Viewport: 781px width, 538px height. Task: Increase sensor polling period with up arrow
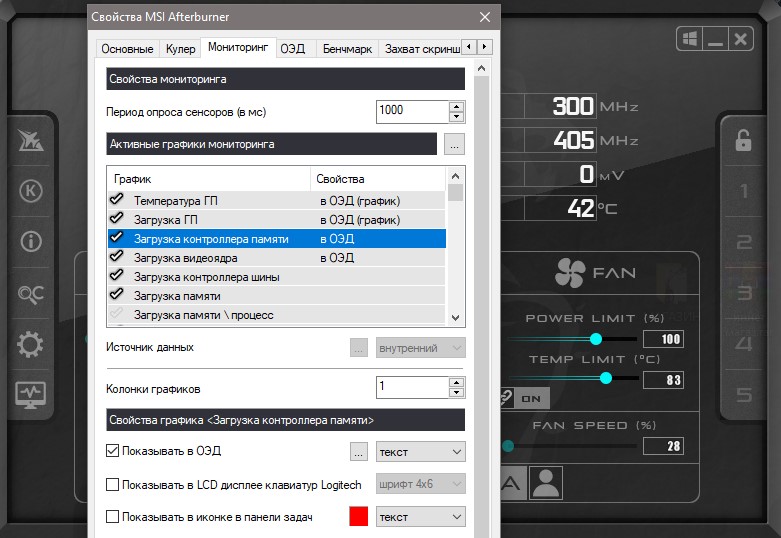click(456, 107)
